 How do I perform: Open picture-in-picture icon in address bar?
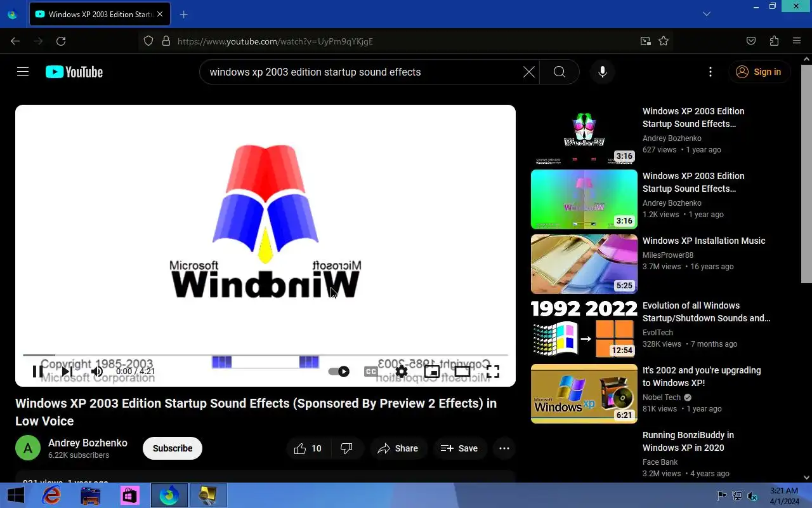645,41
